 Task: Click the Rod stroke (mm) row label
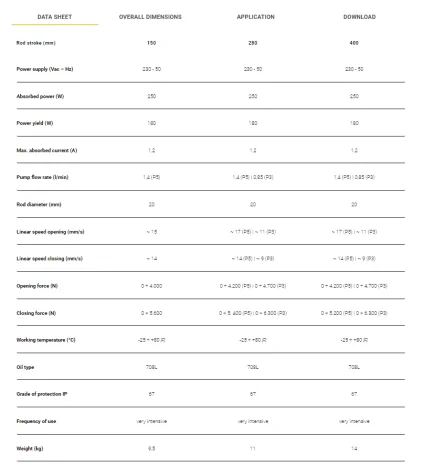tap(36, 43)
